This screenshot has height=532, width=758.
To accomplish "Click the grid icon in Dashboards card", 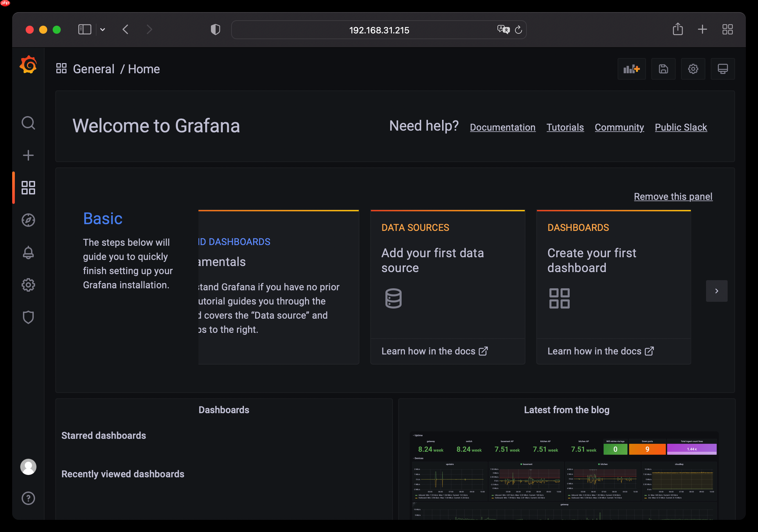I will (560, 298).
